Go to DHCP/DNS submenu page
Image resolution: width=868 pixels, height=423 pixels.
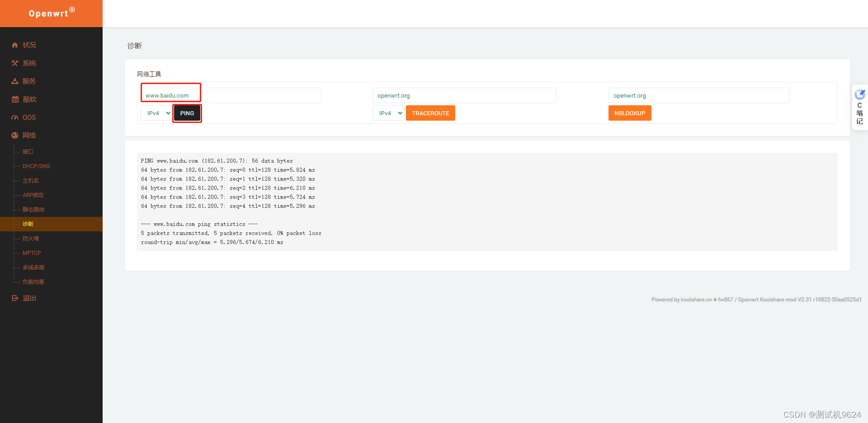pyautogui.click(x=36, y=166)
